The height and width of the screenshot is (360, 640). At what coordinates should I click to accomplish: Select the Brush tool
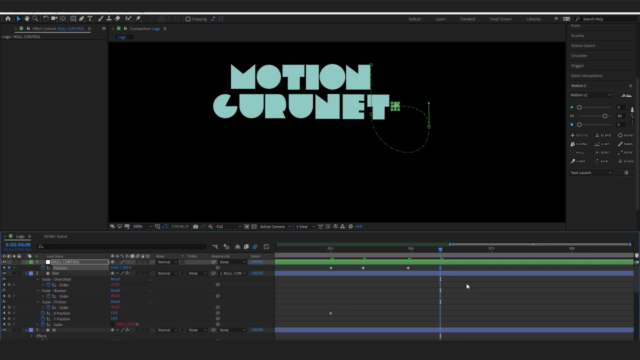100,19
